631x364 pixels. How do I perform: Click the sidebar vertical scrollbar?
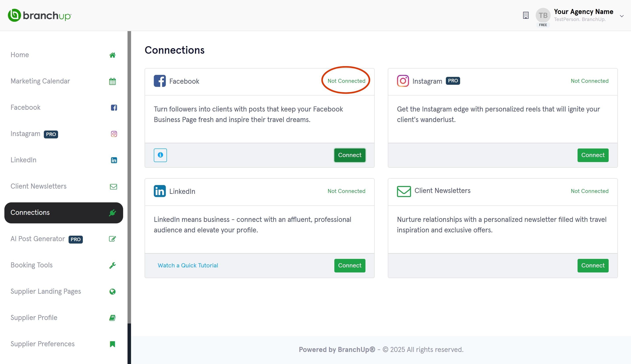(x=129, y=177)
